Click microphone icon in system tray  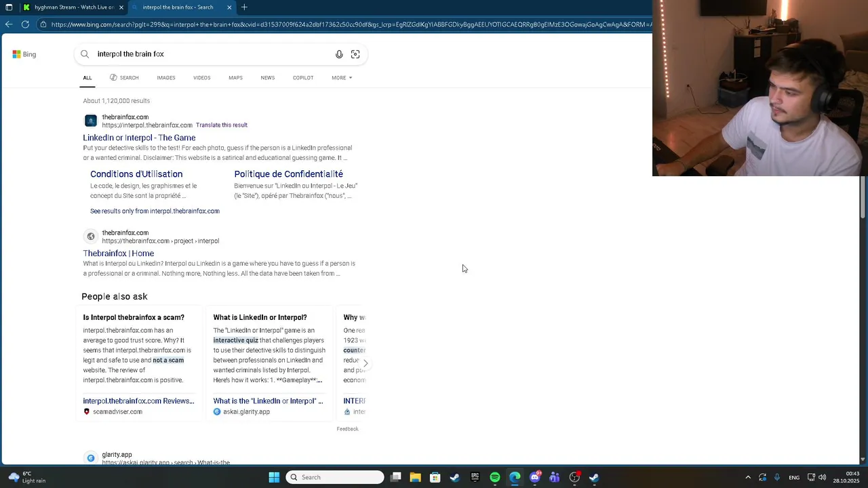point(777,477)
